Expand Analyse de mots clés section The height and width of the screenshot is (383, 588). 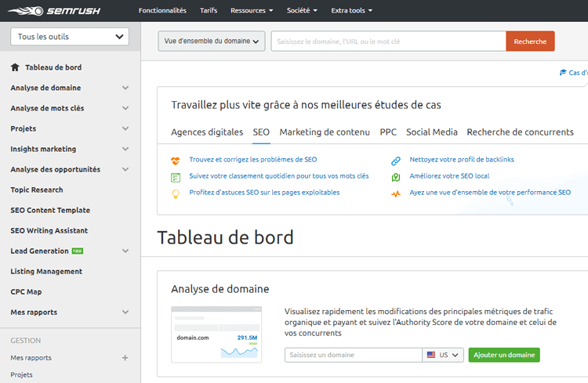coord(125,108)
